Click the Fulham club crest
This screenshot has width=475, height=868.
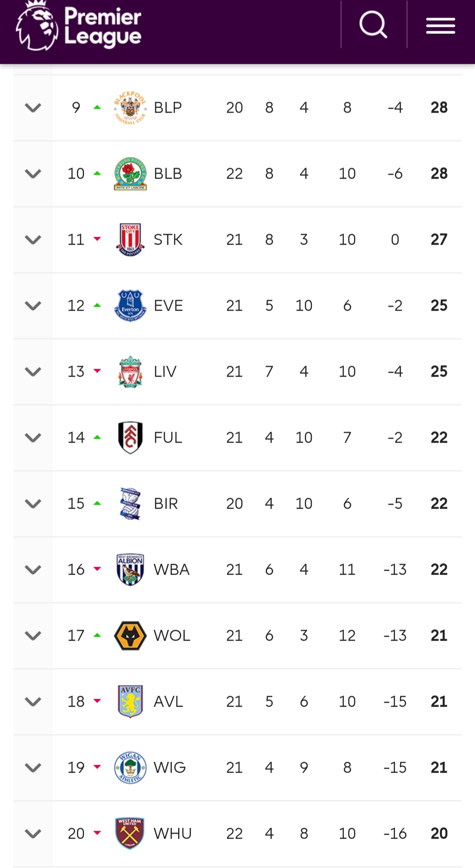click(x=130, y=438)
